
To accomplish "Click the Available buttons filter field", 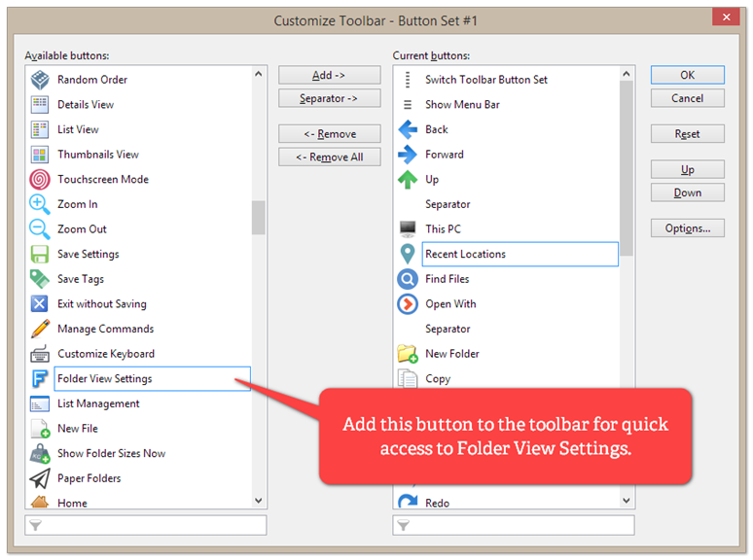I will 146,526.
